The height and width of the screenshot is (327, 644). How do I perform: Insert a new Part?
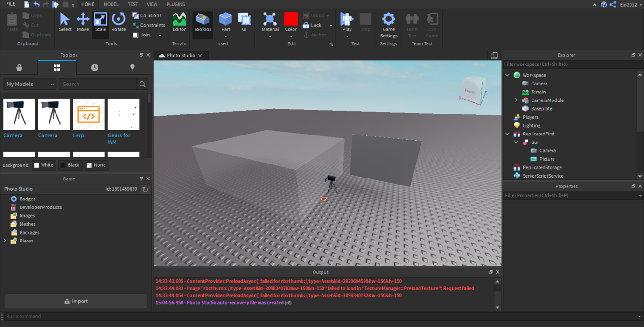click(225, 22)
